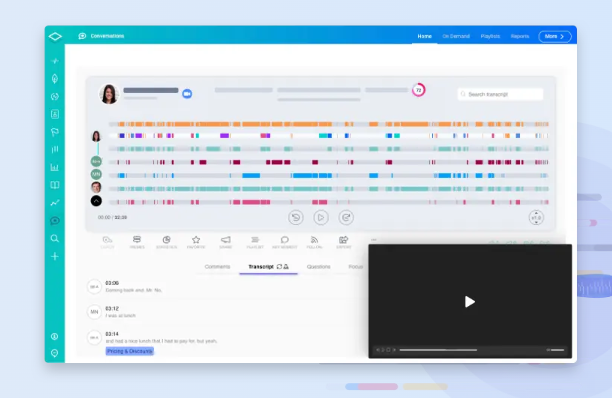Screen dimensions: 612x398
Task: Click the magnifier search icon in the sidebar
Action: point(55,238)
